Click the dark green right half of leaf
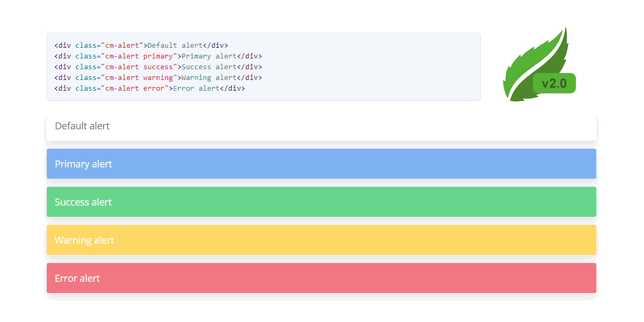The width and height of the screenshot is (644, 322). [x=558, y=59]
